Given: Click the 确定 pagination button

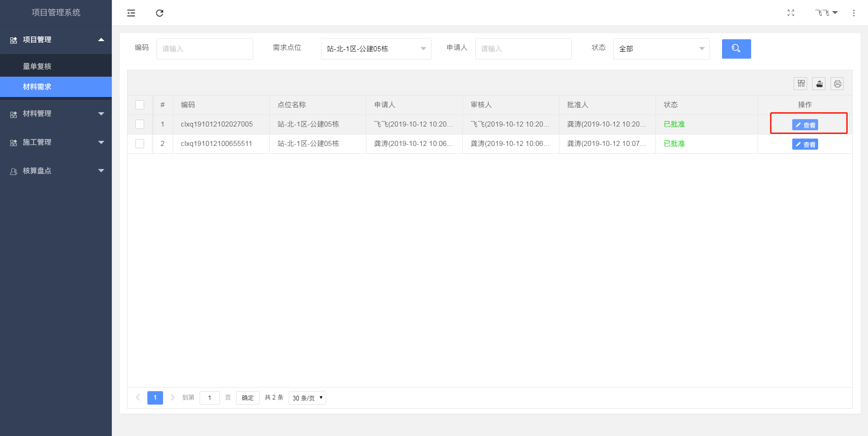Looking at the screenshot, I should coord(248,398).
